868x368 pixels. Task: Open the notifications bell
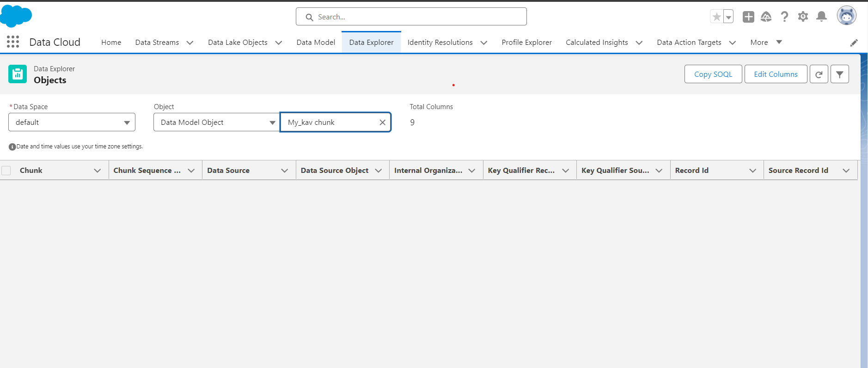click(x=821, y=17)
